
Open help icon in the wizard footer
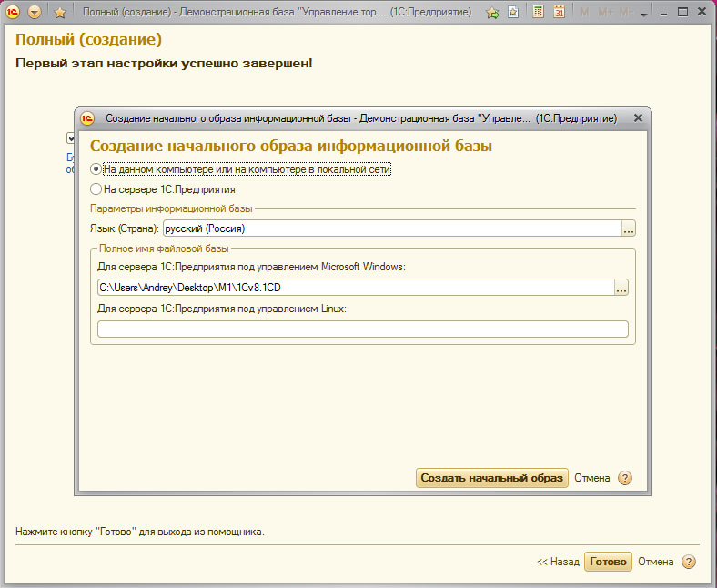[x=688, y=562]
